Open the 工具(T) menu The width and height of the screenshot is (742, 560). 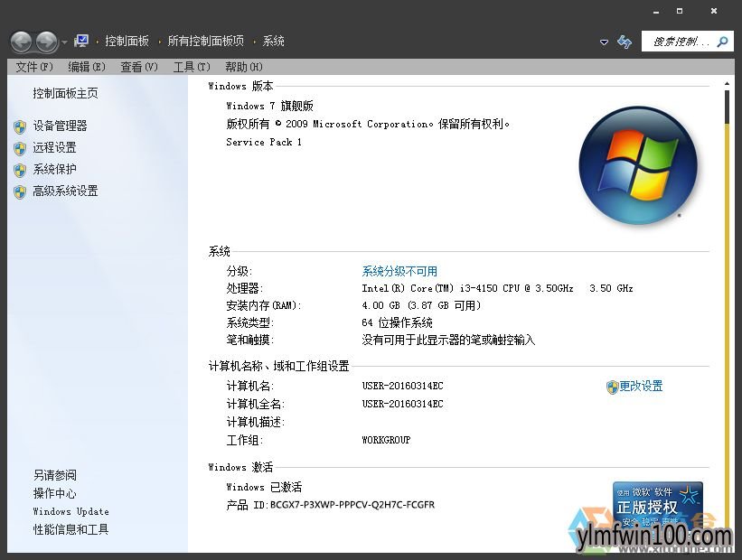tap(191, 67)
